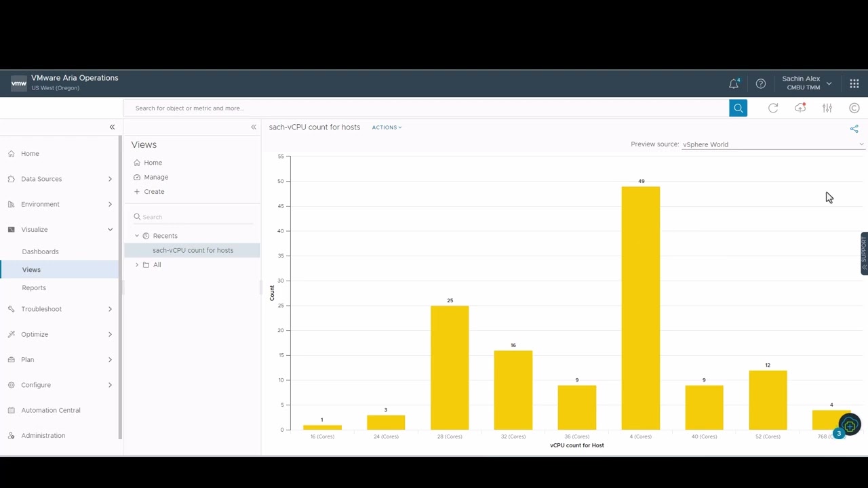
Task: Collapse the main navigation sidebar
Action: (112, 127)
